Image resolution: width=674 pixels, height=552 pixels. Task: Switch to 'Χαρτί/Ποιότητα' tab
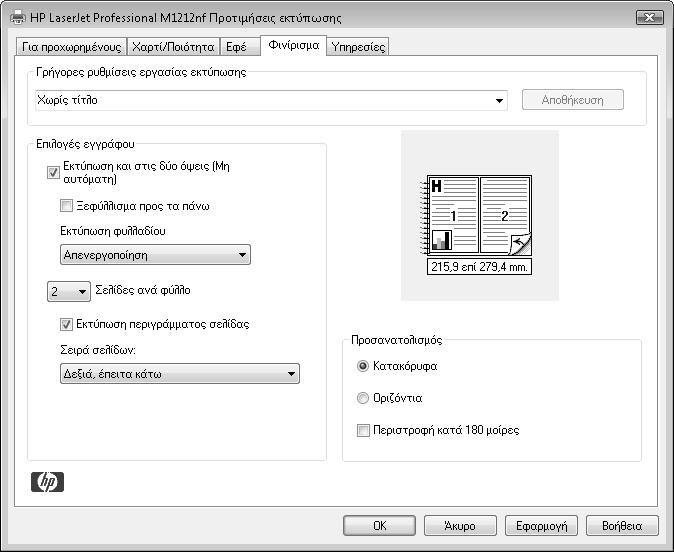click(x=173, y=47)
